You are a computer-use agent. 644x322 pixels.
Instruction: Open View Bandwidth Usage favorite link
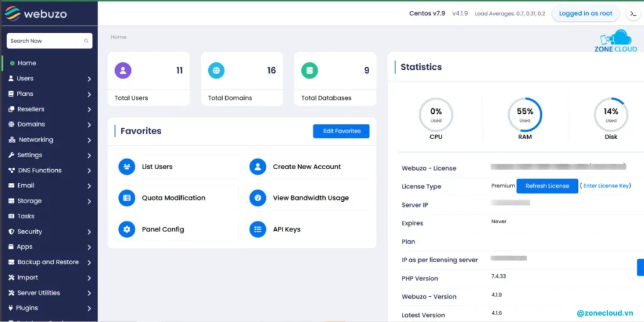pyautogui.click(x=311, y=198)
